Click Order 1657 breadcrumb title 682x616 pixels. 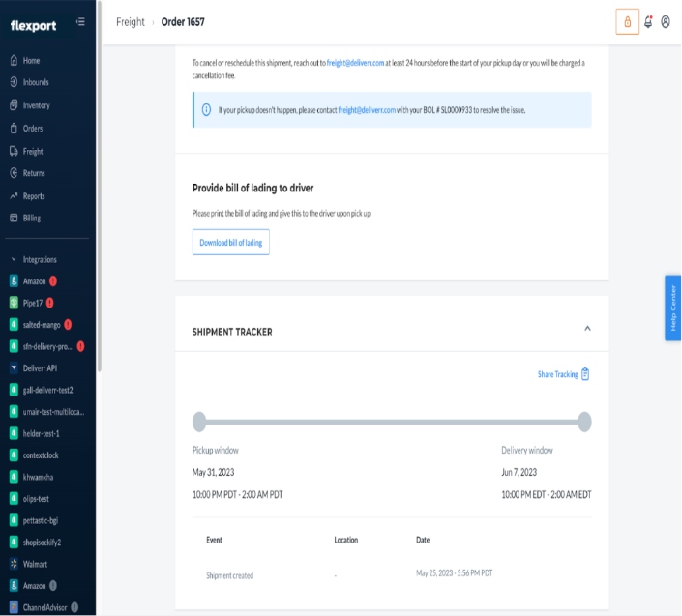[x=183, y=22]
